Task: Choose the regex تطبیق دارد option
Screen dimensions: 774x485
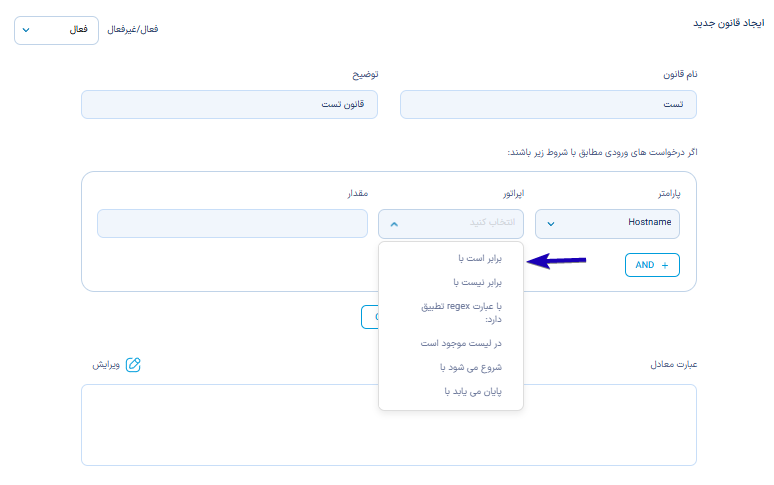Action: (461, 313)
